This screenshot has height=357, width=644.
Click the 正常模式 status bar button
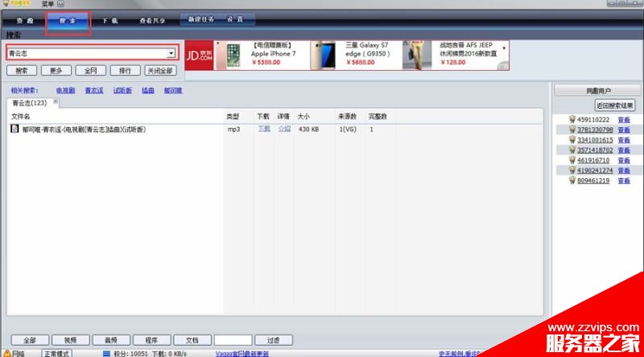[x=56, y=353]
